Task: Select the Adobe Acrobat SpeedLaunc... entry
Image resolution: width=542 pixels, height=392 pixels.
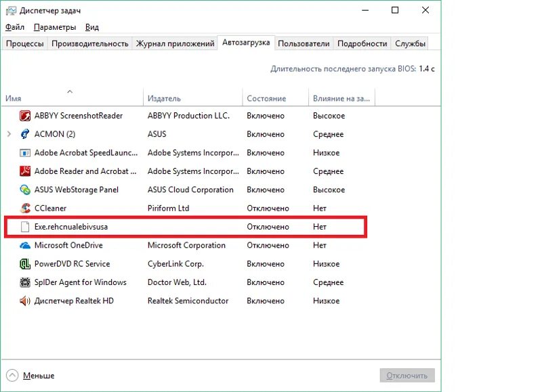Action: pyautogui.click(x=86, y=152)
